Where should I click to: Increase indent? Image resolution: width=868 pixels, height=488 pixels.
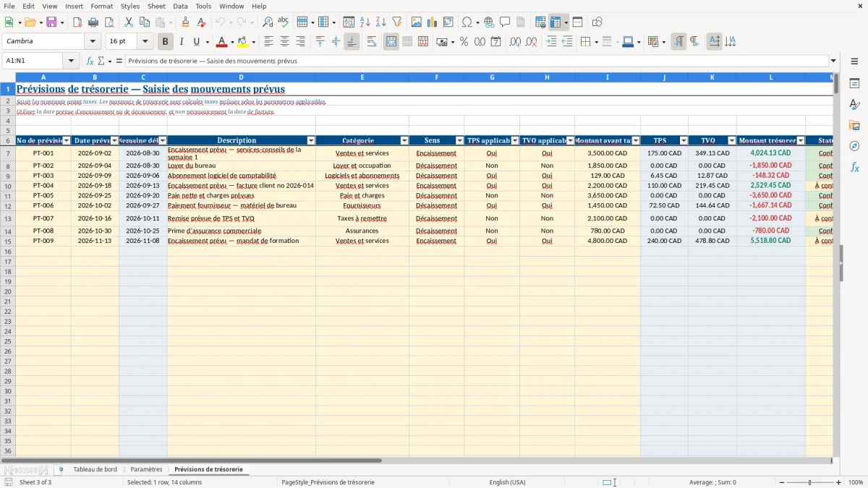pos(551,42)
